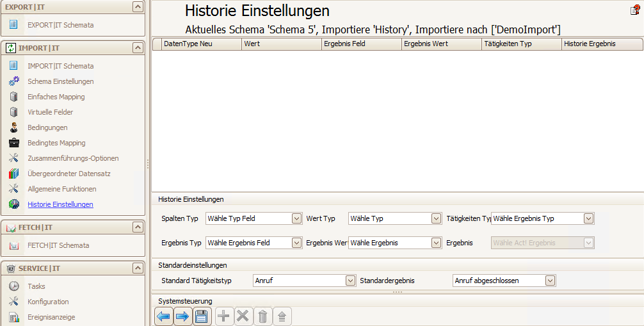
Task: Sort by Ergebnis Wert column header
Action: [x=442, y=44]
